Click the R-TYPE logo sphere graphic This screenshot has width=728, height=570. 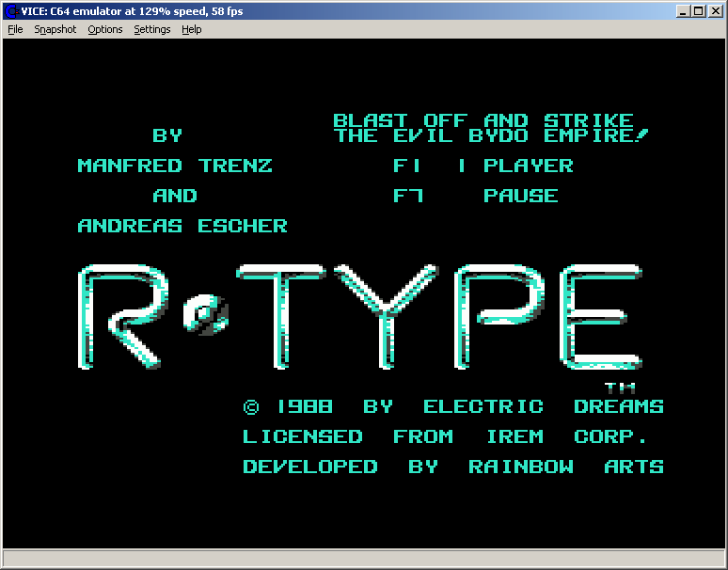click(206, 314)
